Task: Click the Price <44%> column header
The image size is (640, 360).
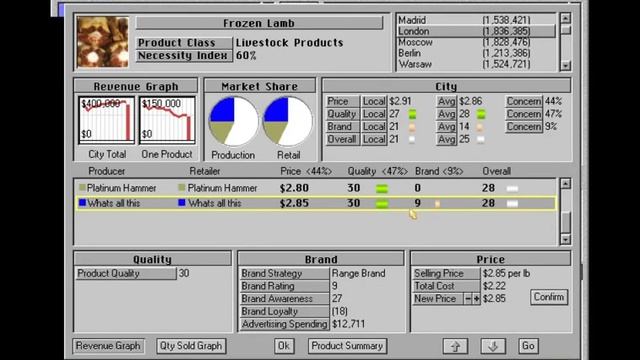Action: 306,171
